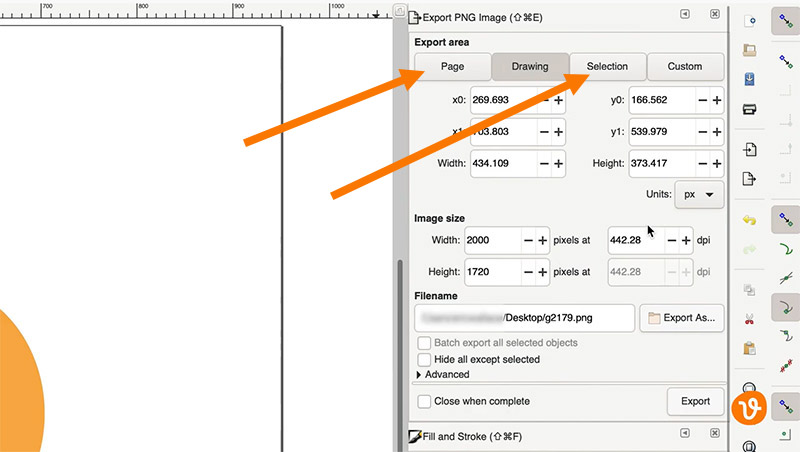This screenshot has height=452, width=800.
Task: Toggle snap to cusp nodes icon
Action: [x=786, y=307]
